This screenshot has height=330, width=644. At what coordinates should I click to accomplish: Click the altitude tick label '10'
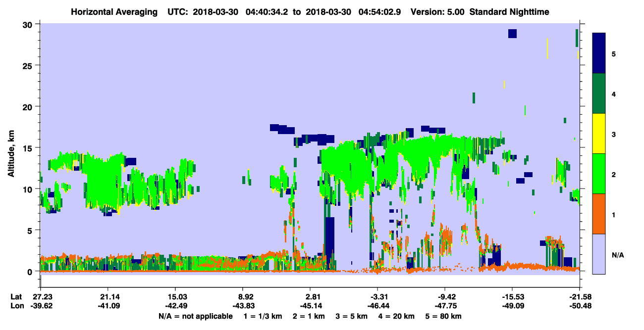click(29, 189)
